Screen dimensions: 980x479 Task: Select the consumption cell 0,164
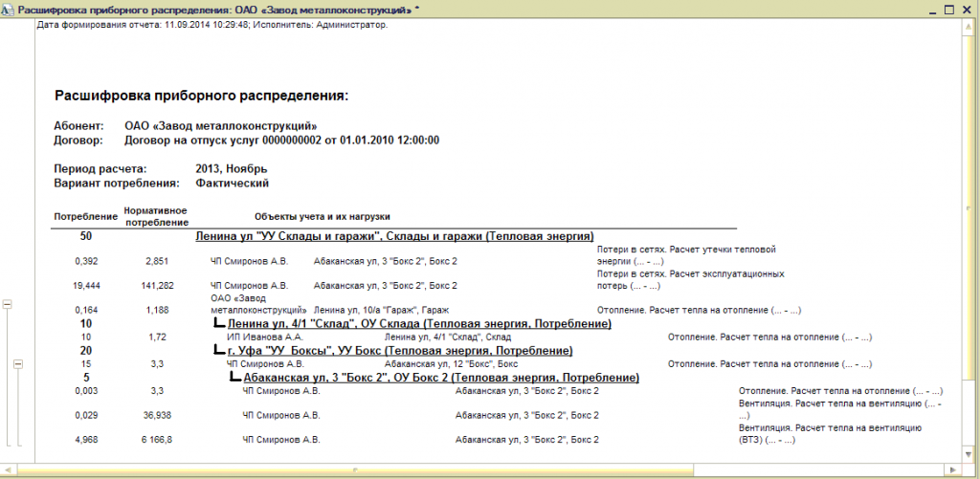pos(86,310)
